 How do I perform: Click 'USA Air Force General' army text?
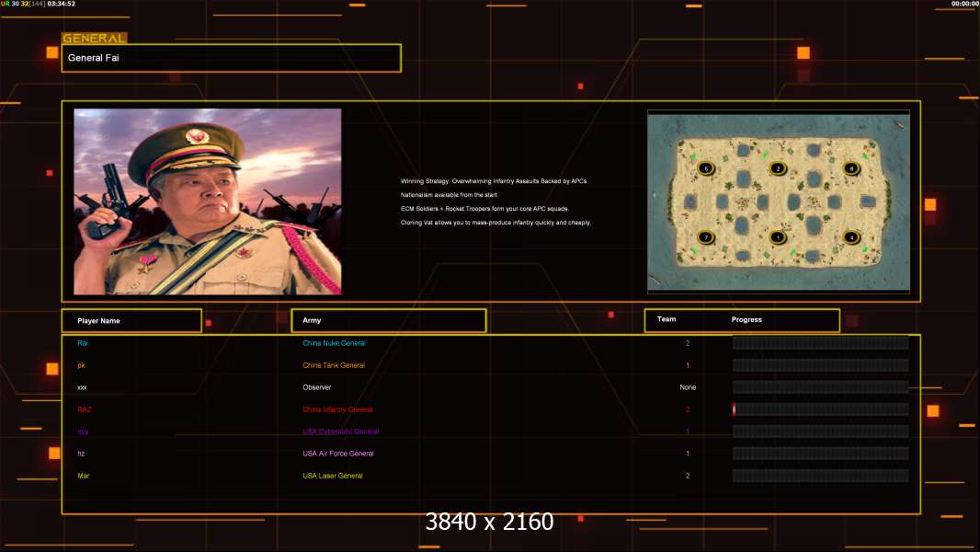point(338,454)
